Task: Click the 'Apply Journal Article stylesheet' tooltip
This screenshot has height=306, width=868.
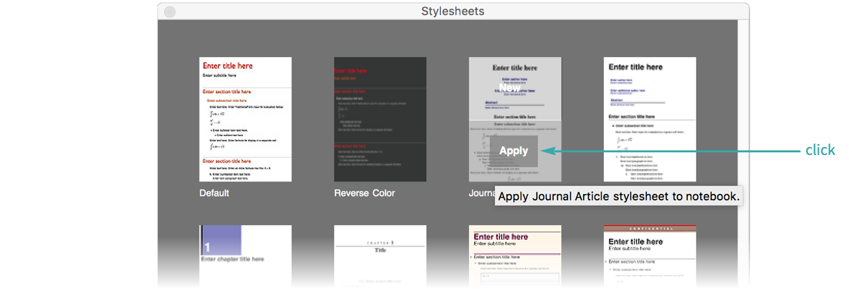Action: point(619,196)
